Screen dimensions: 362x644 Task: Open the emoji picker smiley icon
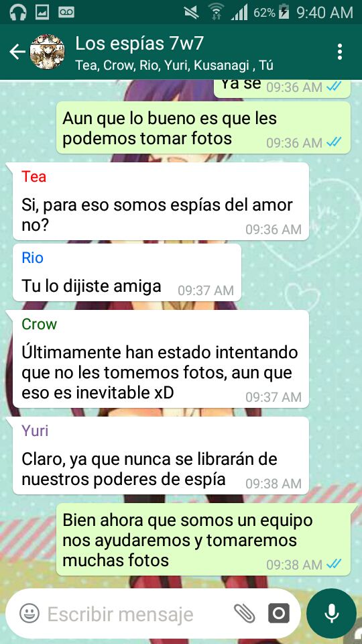pos(29,614)
